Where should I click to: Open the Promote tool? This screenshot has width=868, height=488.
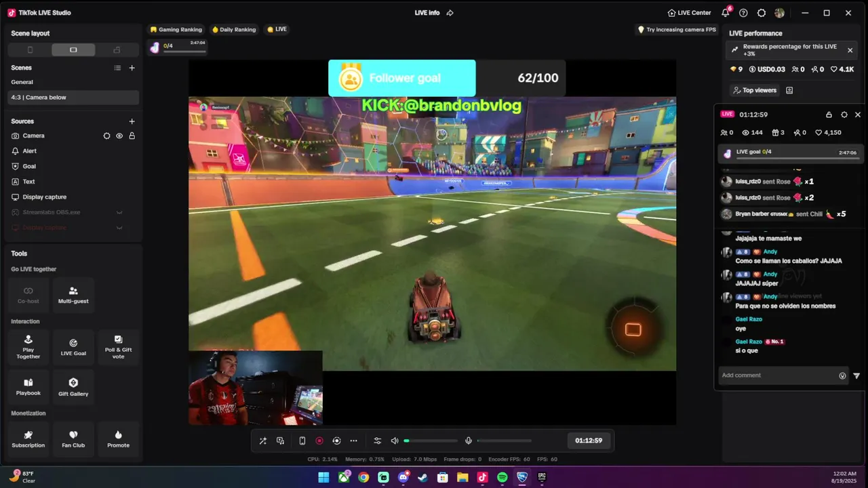click(x=118, y=439)
